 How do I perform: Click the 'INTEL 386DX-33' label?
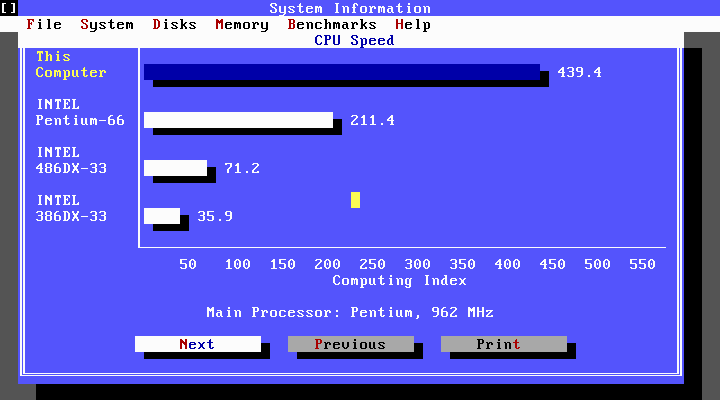(x=71, y=208)
